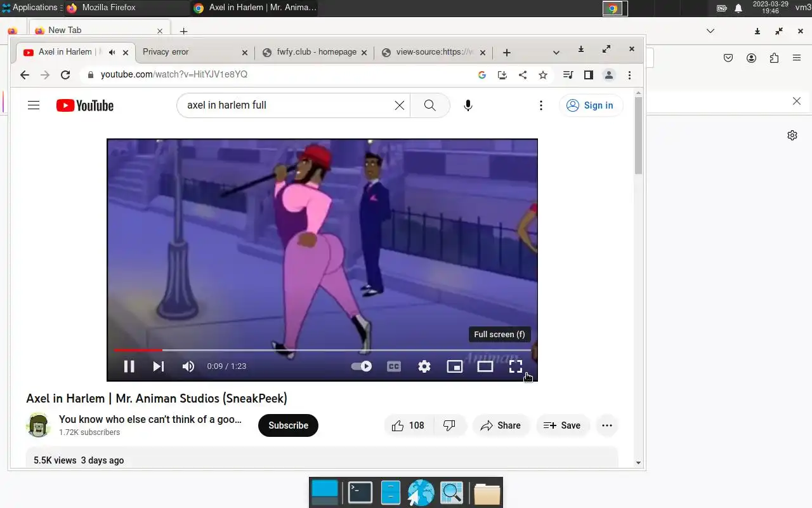Subscribe to the channel
Screen dimensions: 812x508
pos(288,425)
